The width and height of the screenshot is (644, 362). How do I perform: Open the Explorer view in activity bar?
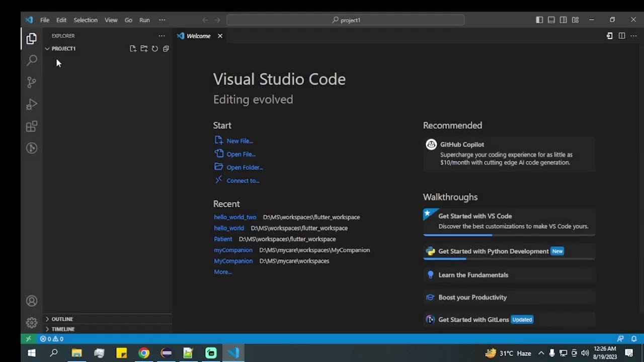pyautogui.click(x=32, y=39)
